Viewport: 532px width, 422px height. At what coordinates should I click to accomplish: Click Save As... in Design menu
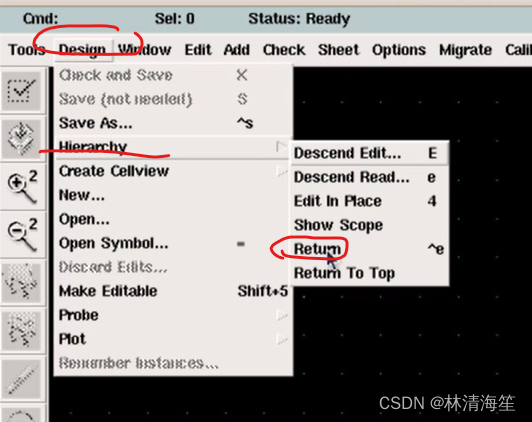[x=173, y=123]
